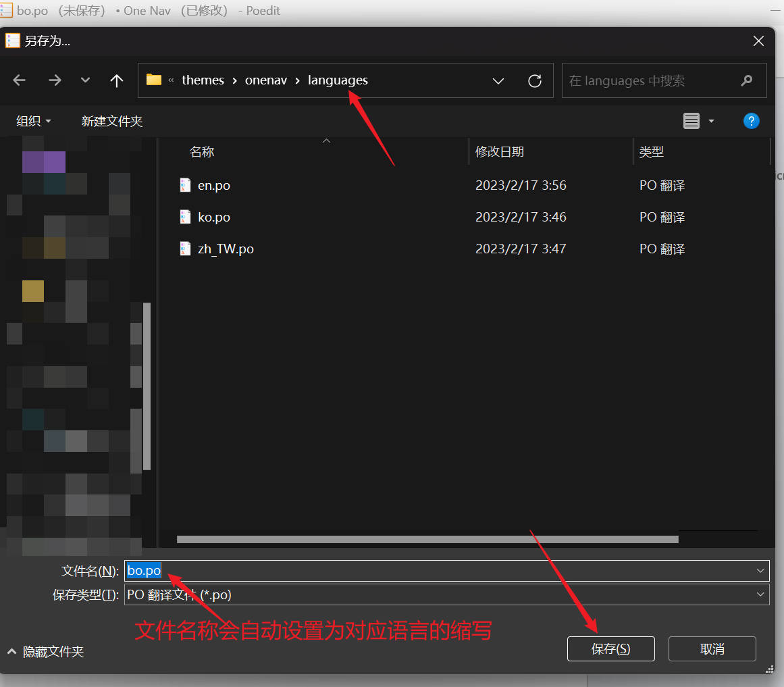
Task: Open help with the question mark icon
Action: (751, 121)
